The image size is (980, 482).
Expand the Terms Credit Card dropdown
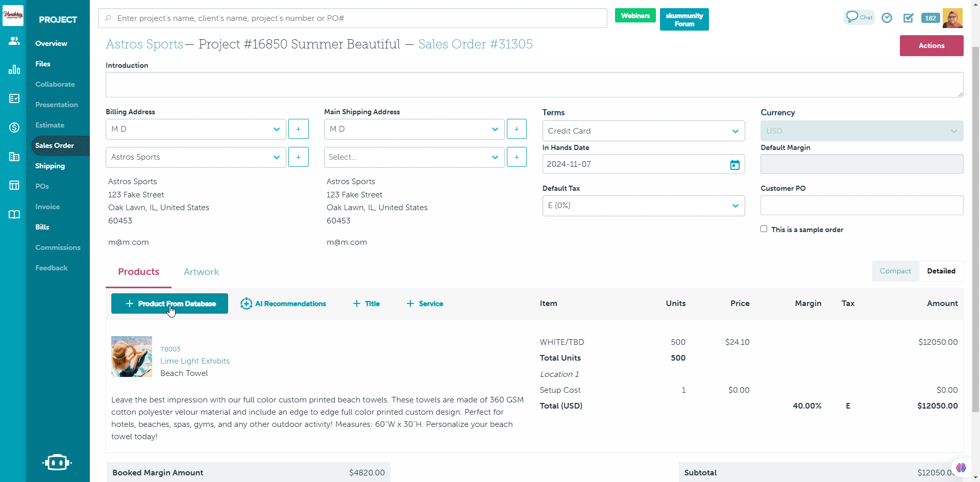coord(643,131)
